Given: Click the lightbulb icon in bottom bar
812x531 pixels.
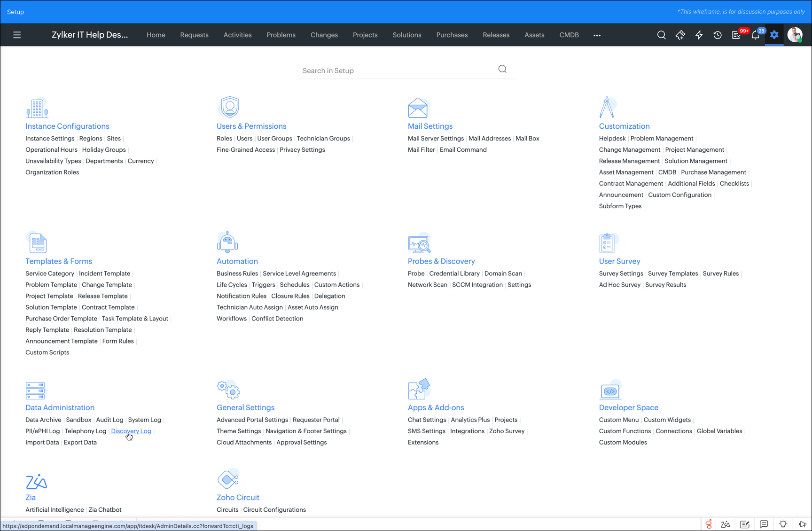Looking at the screenshot, I should coord(783,524).
